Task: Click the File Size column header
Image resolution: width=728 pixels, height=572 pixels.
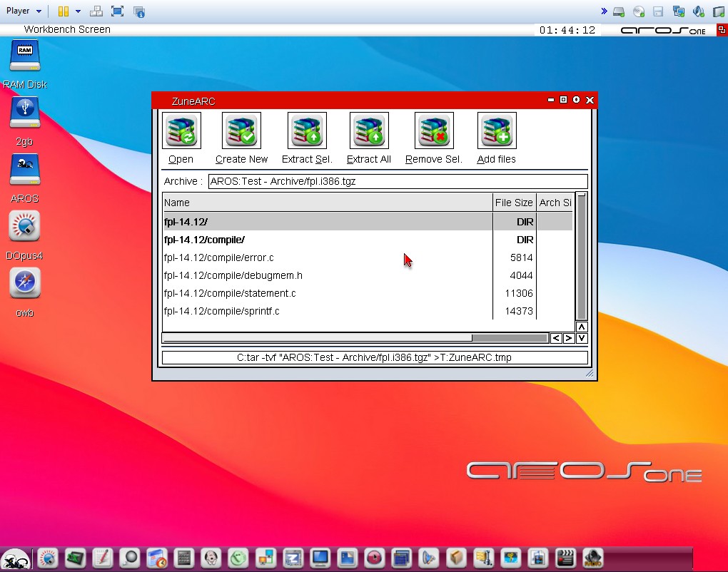Action: click(514, 203)
